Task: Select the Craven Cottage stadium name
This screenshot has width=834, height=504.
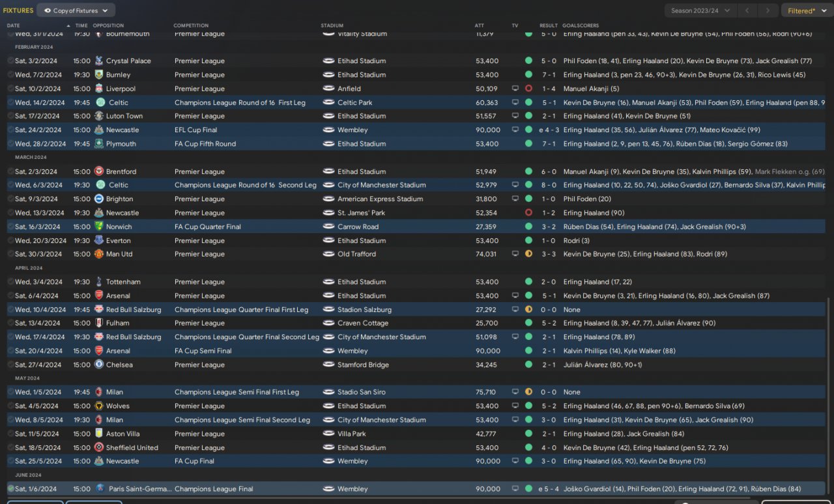Action: [x=363, y=323]
